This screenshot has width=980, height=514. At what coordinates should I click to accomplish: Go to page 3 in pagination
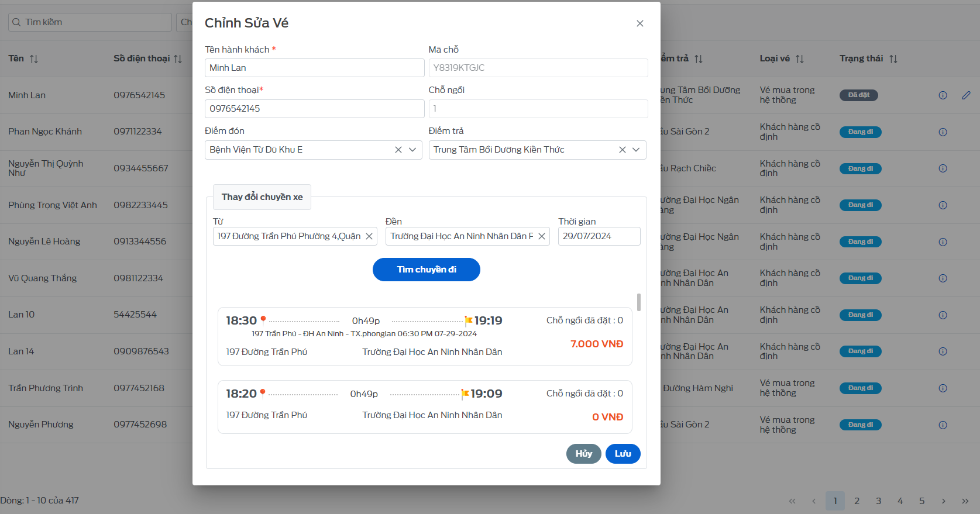(878, 501)
